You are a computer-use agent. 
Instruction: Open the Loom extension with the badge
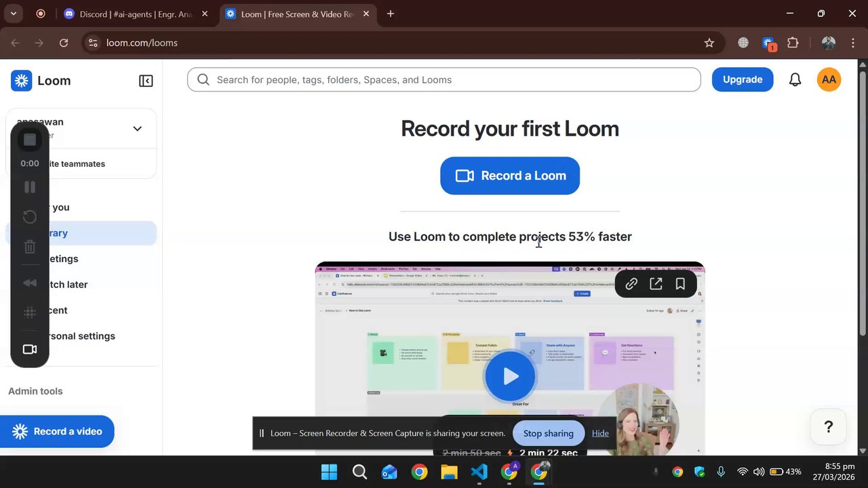(768, 43)
